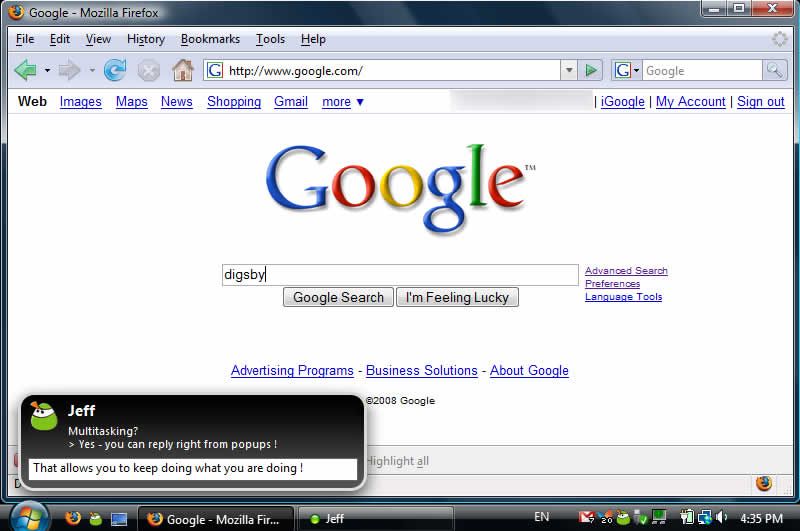This screenshot has height=531, width=800.
Task: Open the forward button history dropdown arrow
Action: (x=92, y=70)
